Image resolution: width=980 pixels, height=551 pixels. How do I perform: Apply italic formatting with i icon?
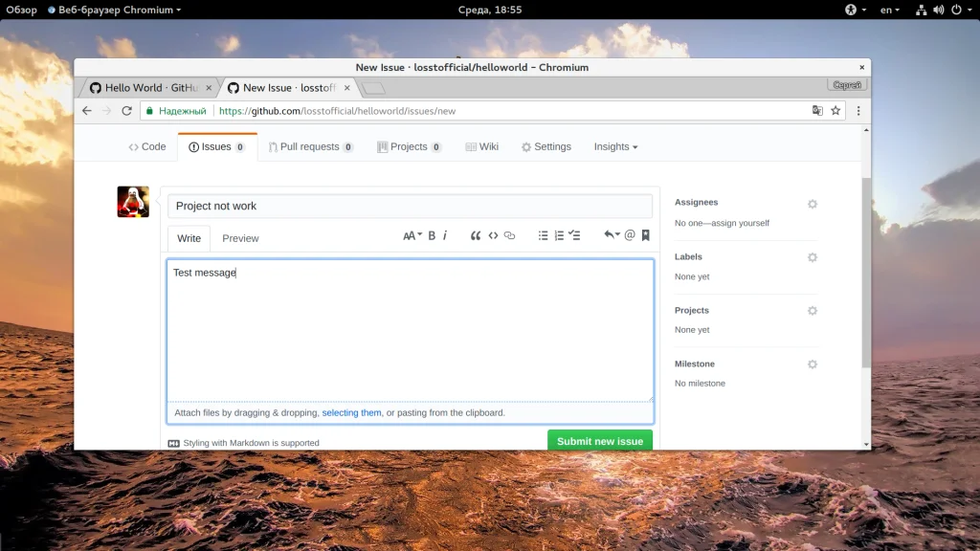[x=445, y=235]
